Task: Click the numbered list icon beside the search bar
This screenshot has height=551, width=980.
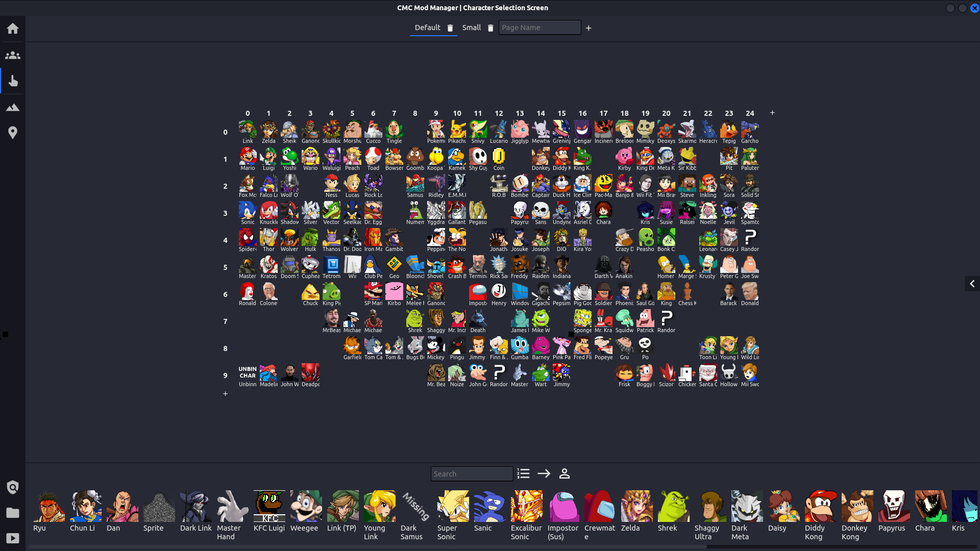Action: pos(523,473)
